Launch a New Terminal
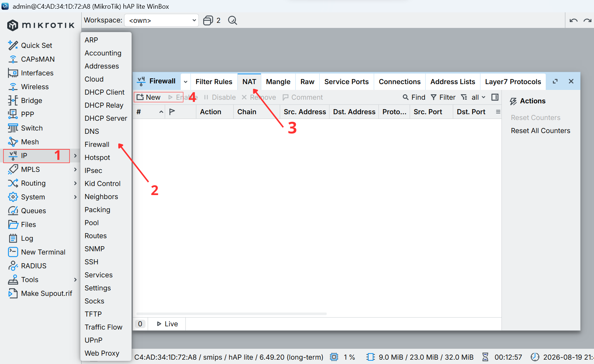 [36, 252]
